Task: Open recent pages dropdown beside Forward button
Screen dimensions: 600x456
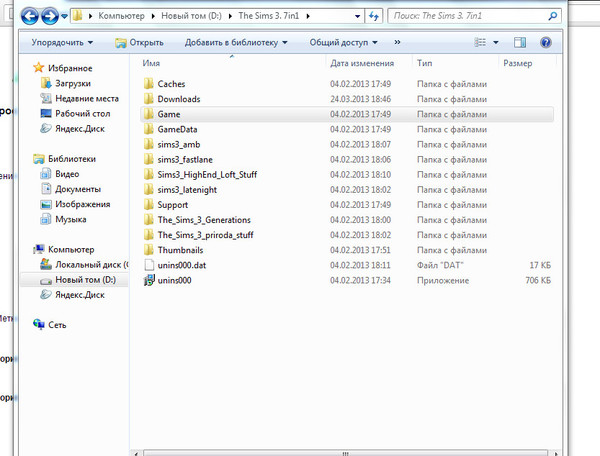Action: click(x=64, y=16)
